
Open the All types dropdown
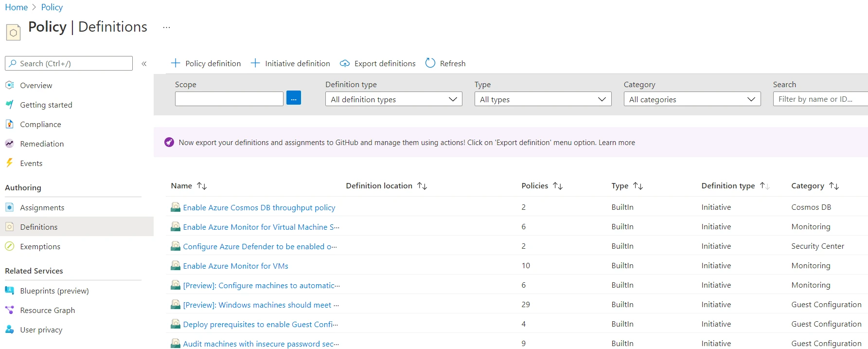[x=543, y=99]
